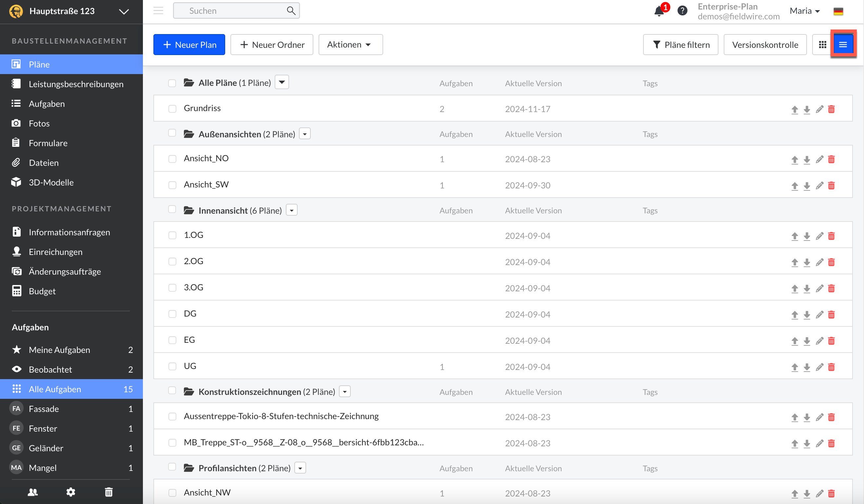Switch to grid view of plans
This screenshot has height=504, width=864.
coord(822,45)
